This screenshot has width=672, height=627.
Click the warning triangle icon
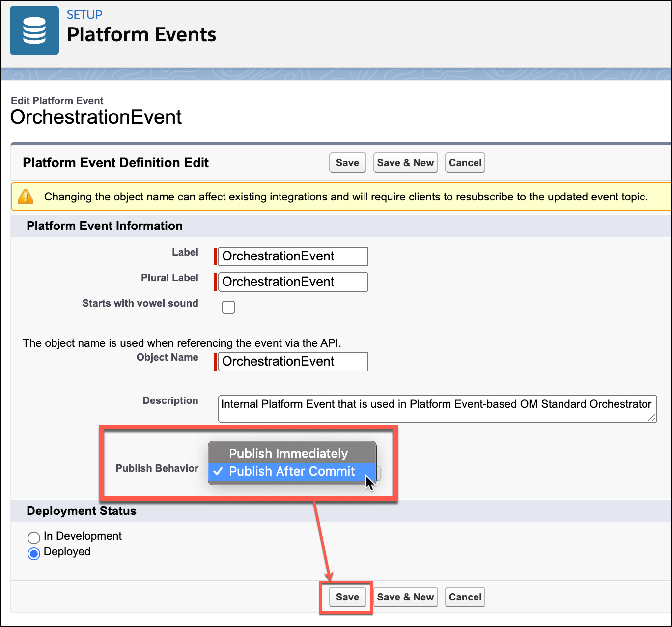tap(26, 196)
